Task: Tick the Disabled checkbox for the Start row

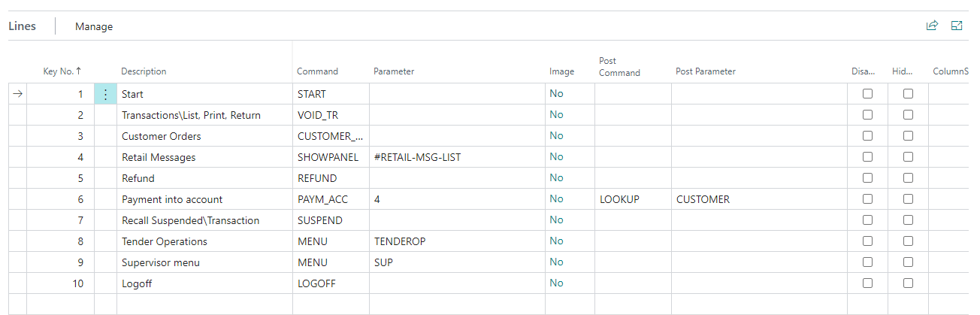Action: (868, 94)
